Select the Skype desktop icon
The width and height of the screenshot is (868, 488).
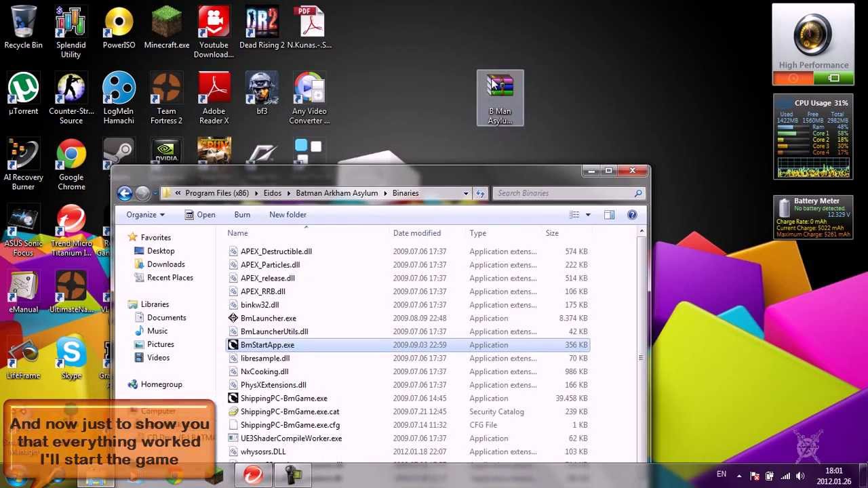click(71, 358)
